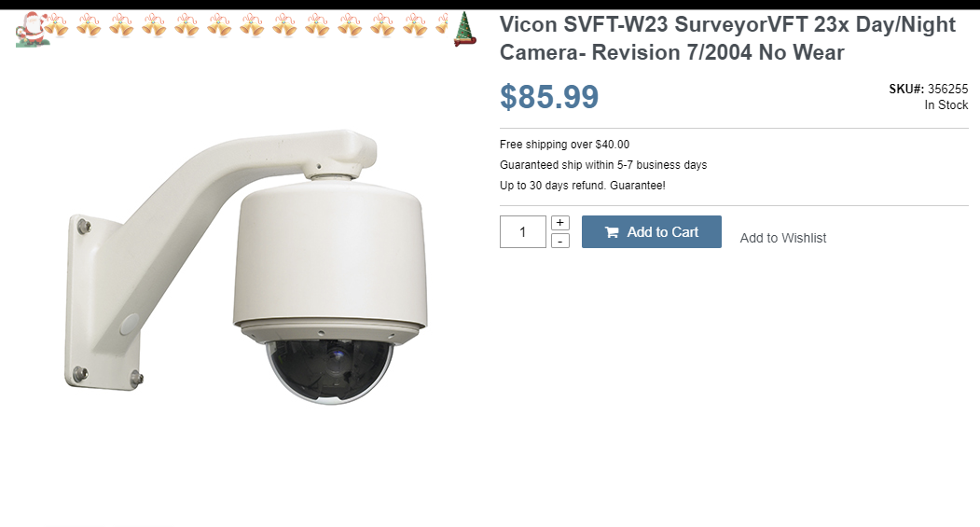Click the shopping cart icon on Add to Cart
The width and height of the screenshot is (980, 527).
(x=612, y=232)
